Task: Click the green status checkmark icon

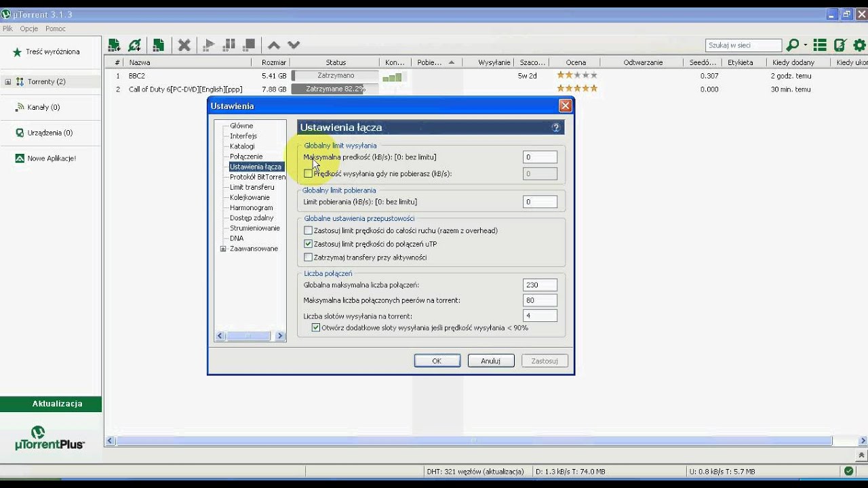Action: point(848,471)
